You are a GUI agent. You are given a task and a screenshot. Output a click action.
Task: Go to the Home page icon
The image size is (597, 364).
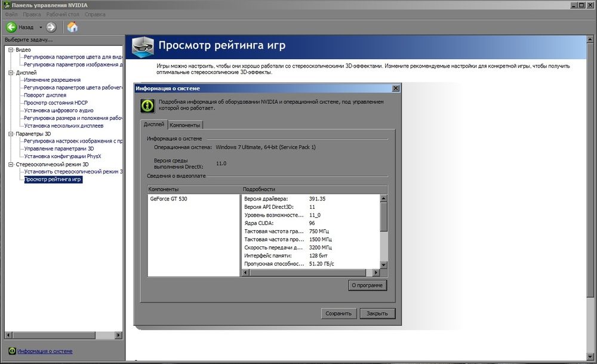(x=72, y=27)
